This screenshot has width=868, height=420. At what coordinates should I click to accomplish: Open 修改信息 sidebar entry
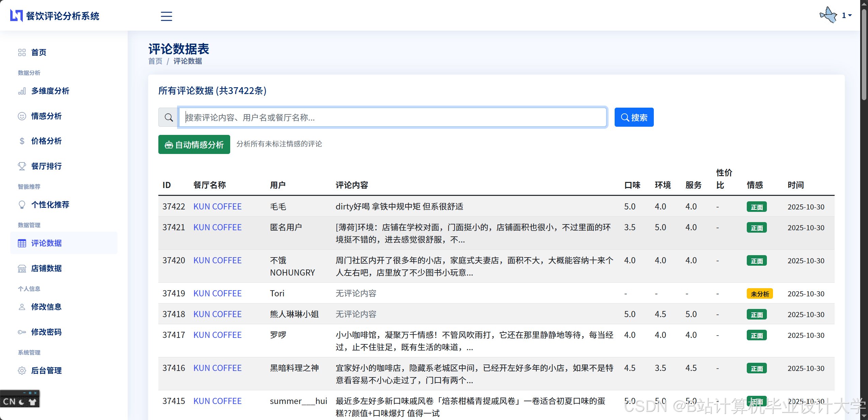pos(46,307)
